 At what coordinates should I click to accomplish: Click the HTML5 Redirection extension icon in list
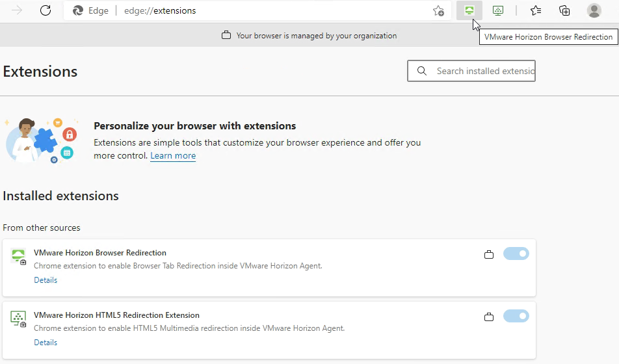coord(18,319)
